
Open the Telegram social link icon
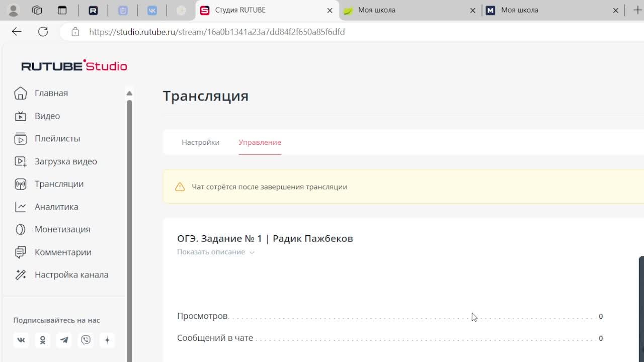click(64, 340)
